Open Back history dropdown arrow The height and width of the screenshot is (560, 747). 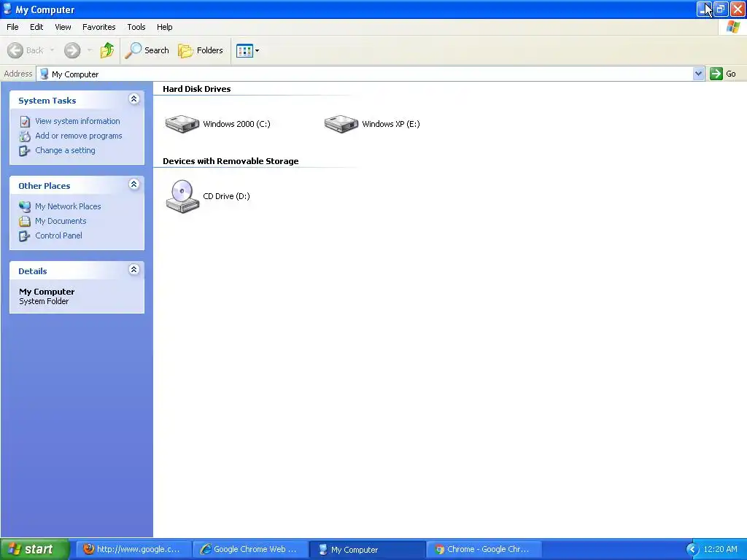pos(52,50)
